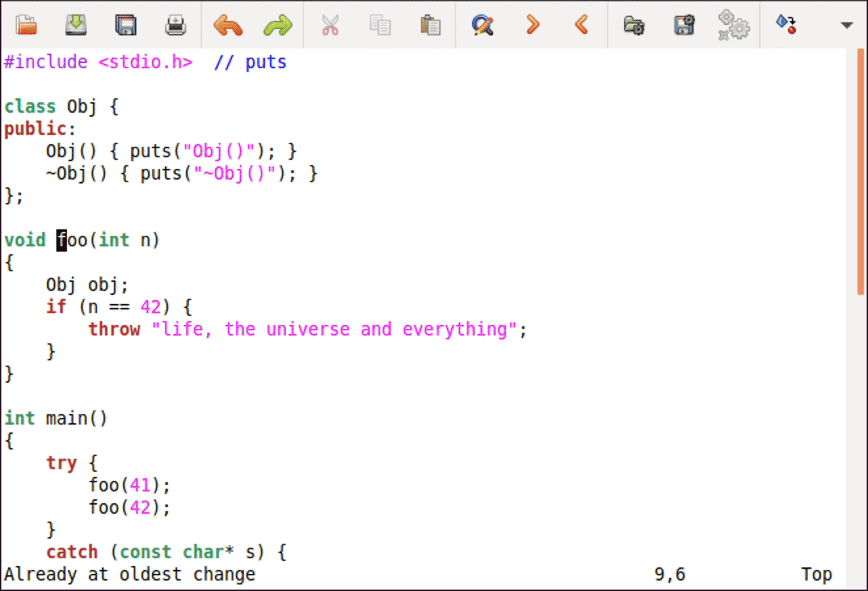Click the Make build icon
This screenshot has width=868, height=591.
785,25
